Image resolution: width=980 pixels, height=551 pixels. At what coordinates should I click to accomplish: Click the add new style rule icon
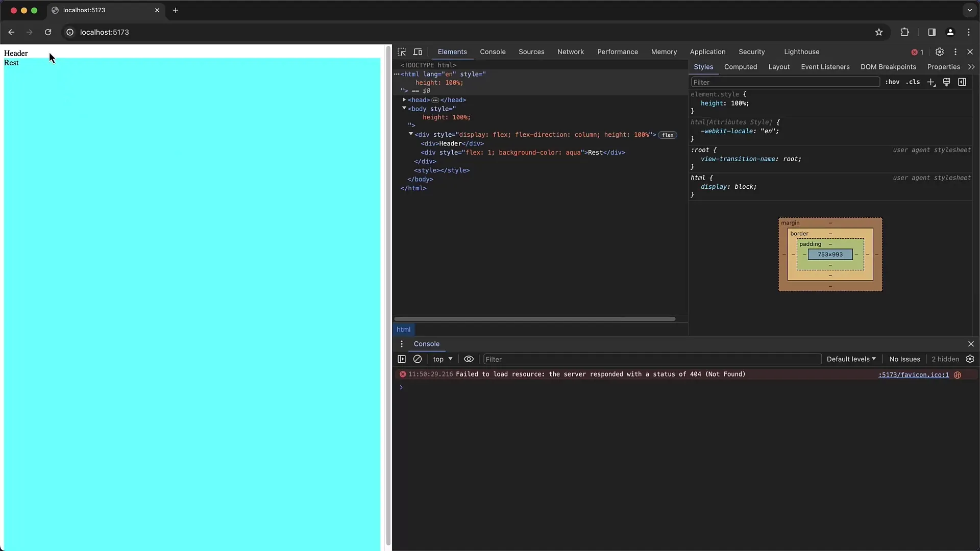point(931,82)
